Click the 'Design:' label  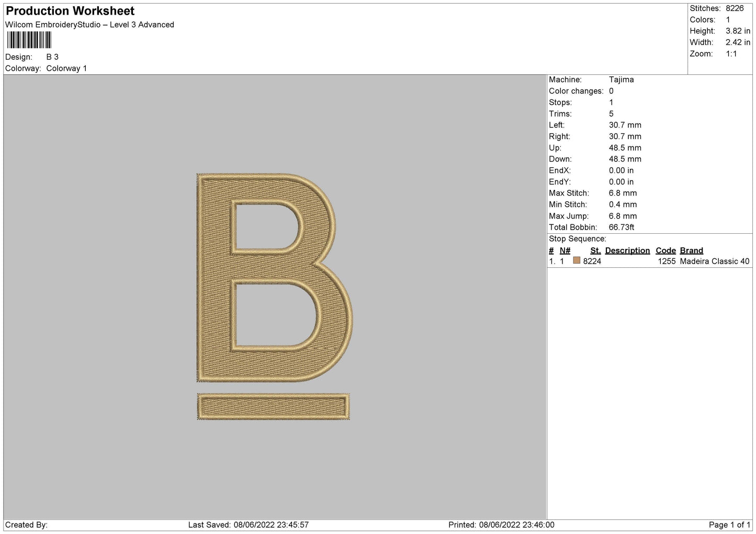[x=18, y=57]
